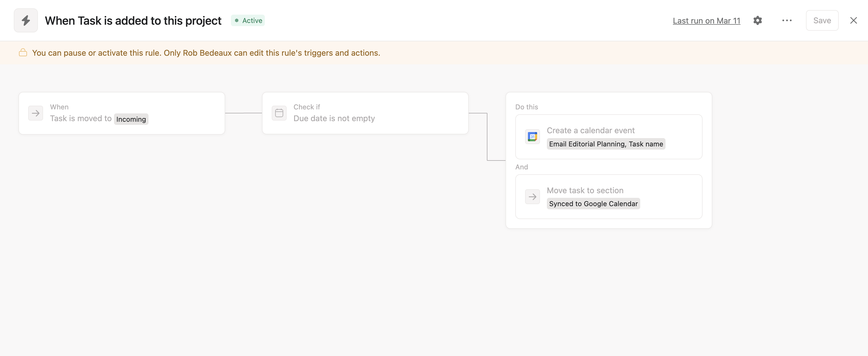The image size is (868, 356).
Task: Click the calendar icon in Check if card
Action: coord(279,113)
